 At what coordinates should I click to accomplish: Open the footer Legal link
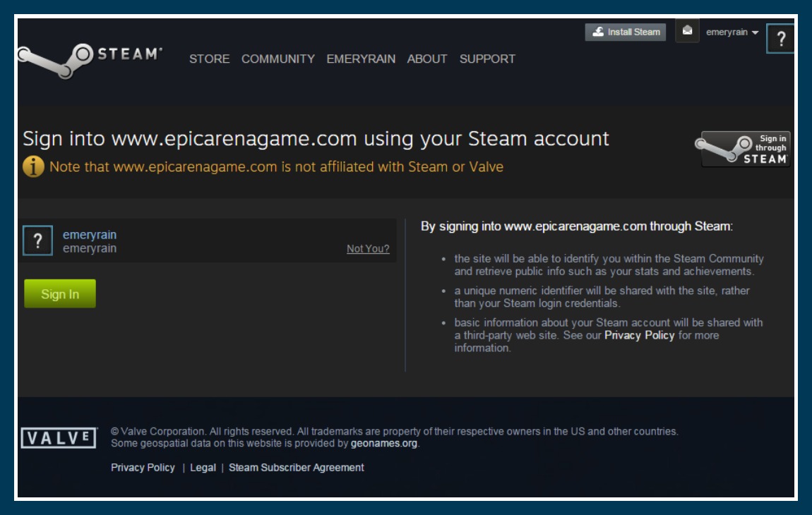[203, 468]
